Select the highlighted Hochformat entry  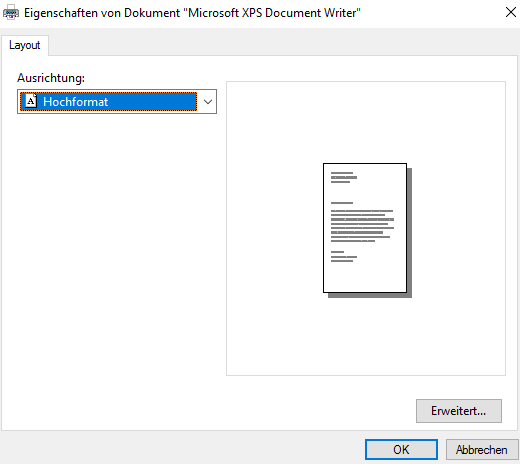point(108,101)
